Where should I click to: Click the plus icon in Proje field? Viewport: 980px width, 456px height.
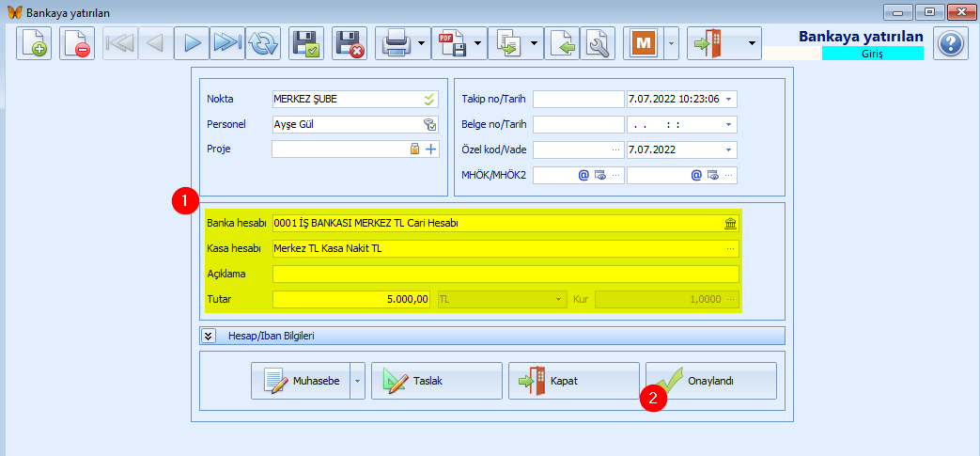431,149
